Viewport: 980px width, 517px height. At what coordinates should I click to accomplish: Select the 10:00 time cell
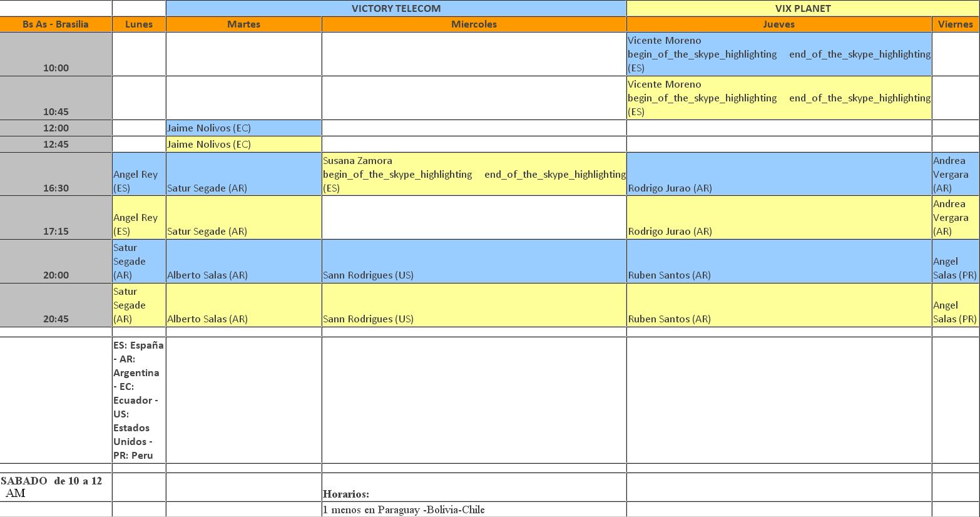(x=56, y=54)
